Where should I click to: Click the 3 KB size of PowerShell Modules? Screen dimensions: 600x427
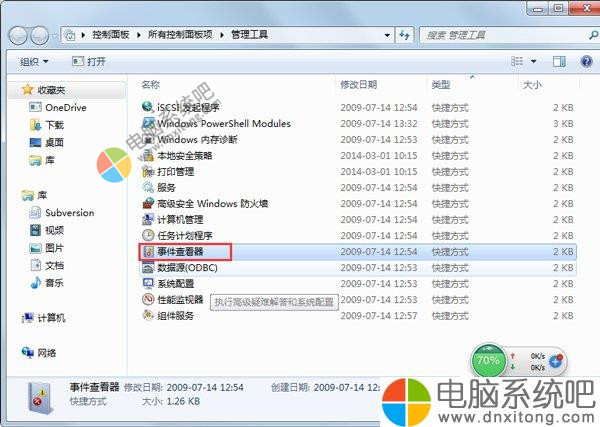click(563, 124)
